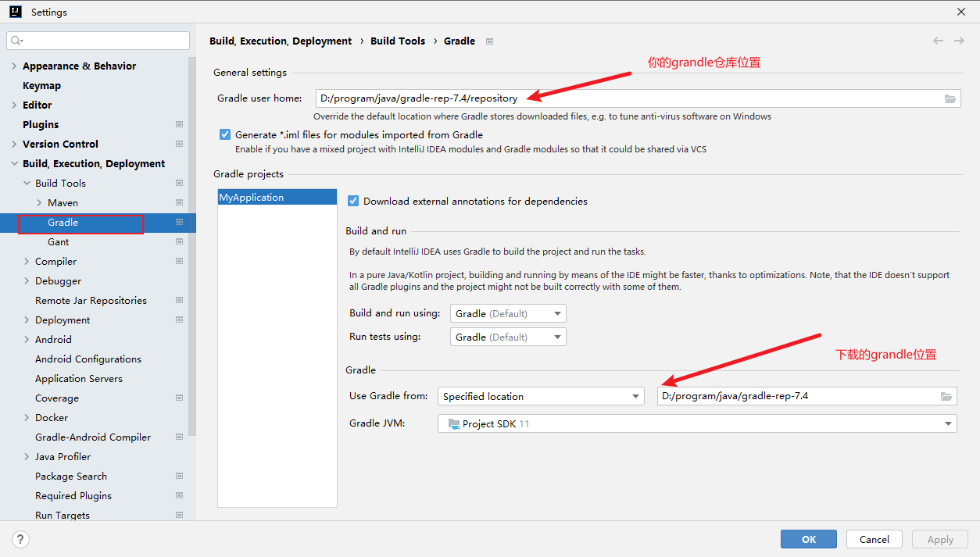
Task: Click the Gradle user home path field
Action: (x=625, y=98)
